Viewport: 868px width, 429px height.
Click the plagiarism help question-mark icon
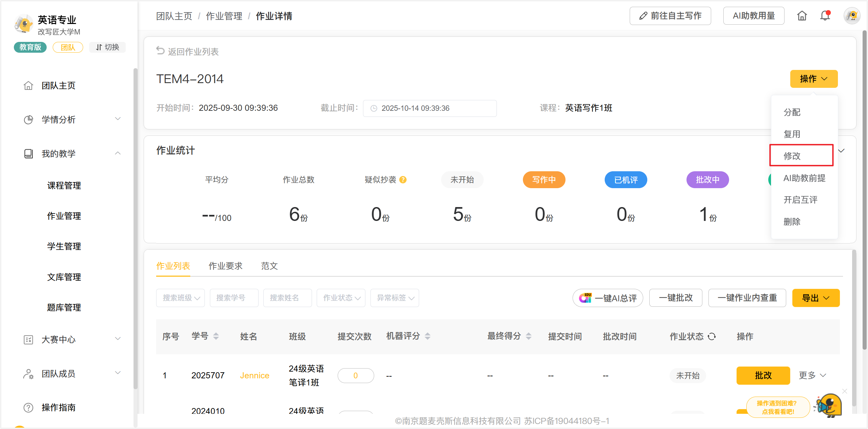(403, 180)
